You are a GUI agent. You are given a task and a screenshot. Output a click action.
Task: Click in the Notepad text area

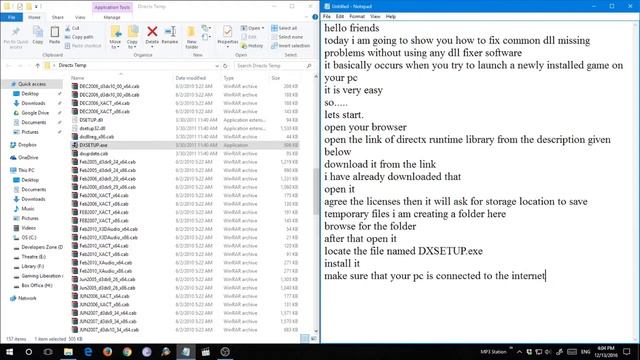[478, 182]
